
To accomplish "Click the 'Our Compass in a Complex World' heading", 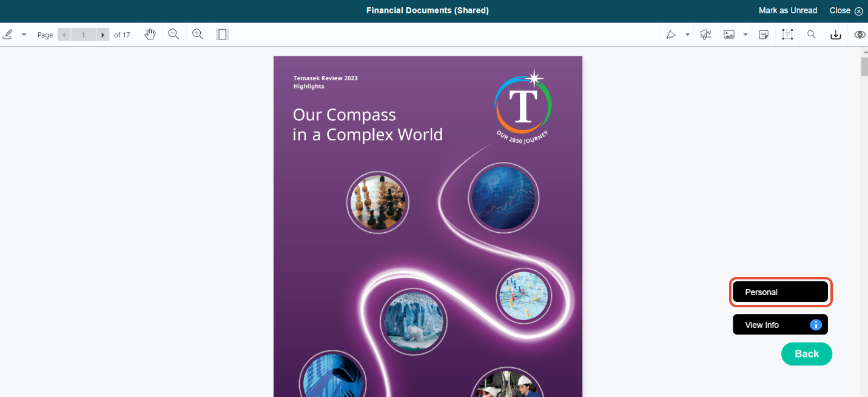I will [x=368, y=124].
